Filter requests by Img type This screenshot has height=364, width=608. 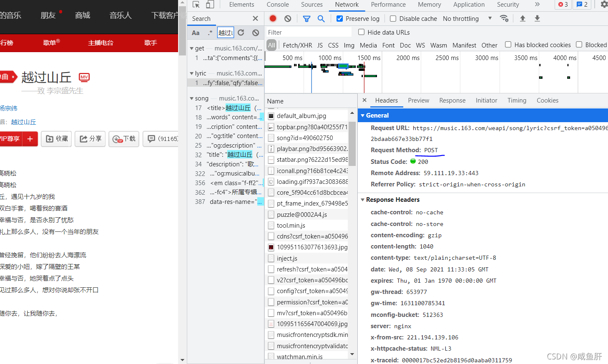(x=349, y=45)
